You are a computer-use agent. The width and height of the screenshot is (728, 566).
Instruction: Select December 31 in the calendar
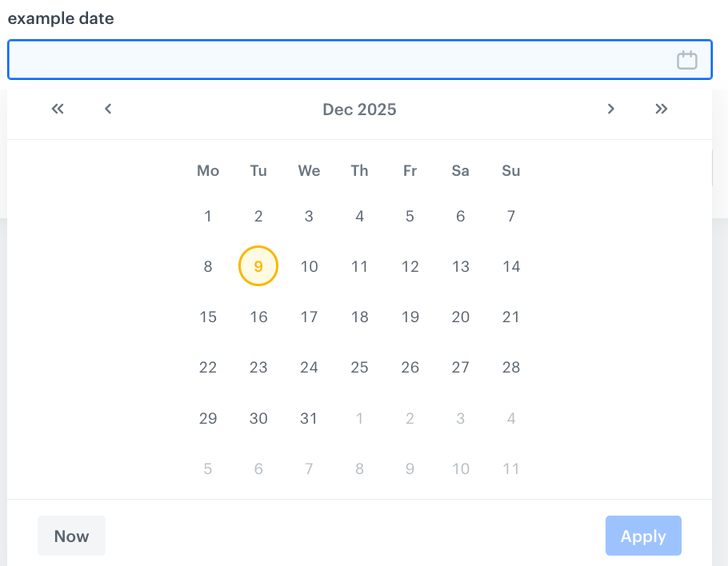point(309,418)
